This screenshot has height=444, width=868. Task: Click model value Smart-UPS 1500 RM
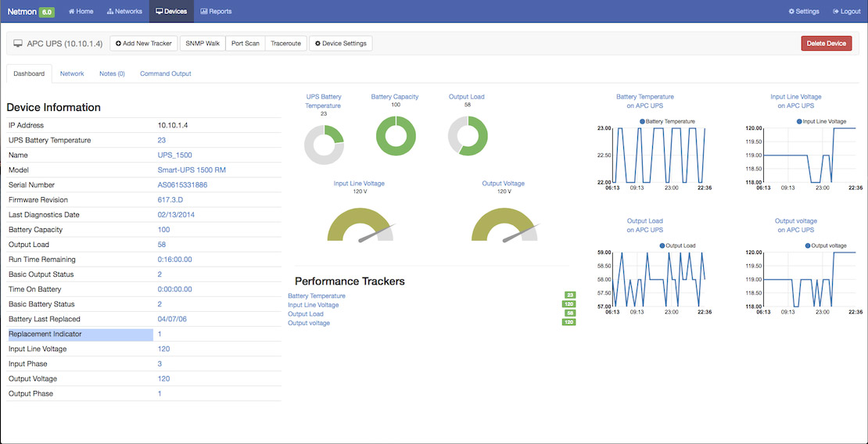click(192, 170)
